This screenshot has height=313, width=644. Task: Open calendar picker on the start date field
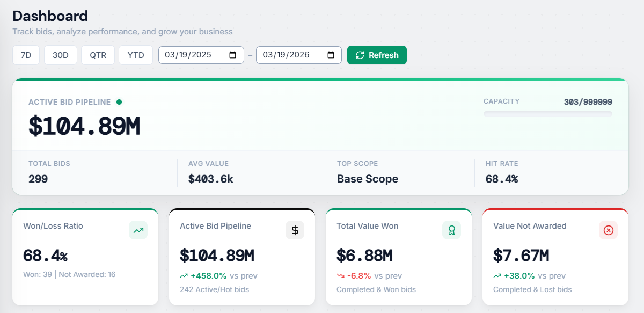[233, 55]
